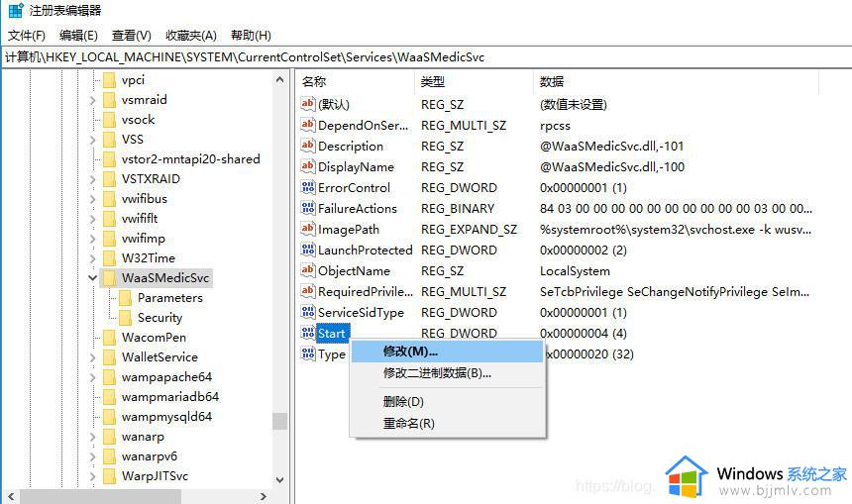The width and height of the screenshot is (852, 504).
Task: Click the string icon beside DisplayName
Action: point(307,166)
